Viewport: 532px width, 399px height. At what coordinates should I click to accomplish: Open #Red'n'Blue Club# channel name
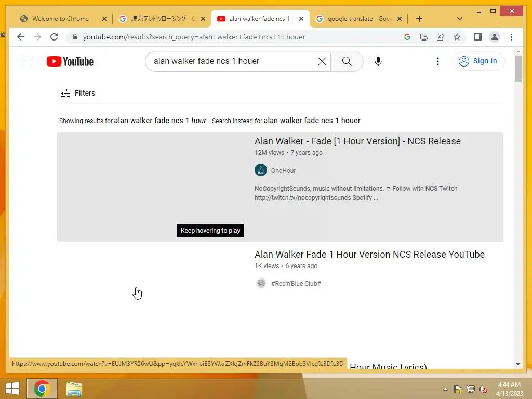(x=296, y=283)
